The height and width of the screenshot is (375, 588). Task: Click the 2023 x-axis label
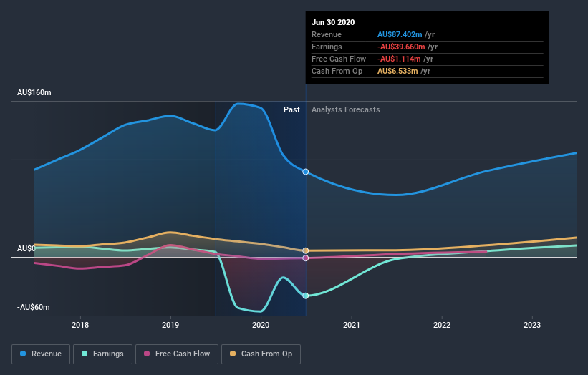pyautogui.click(x=532, y=325)
